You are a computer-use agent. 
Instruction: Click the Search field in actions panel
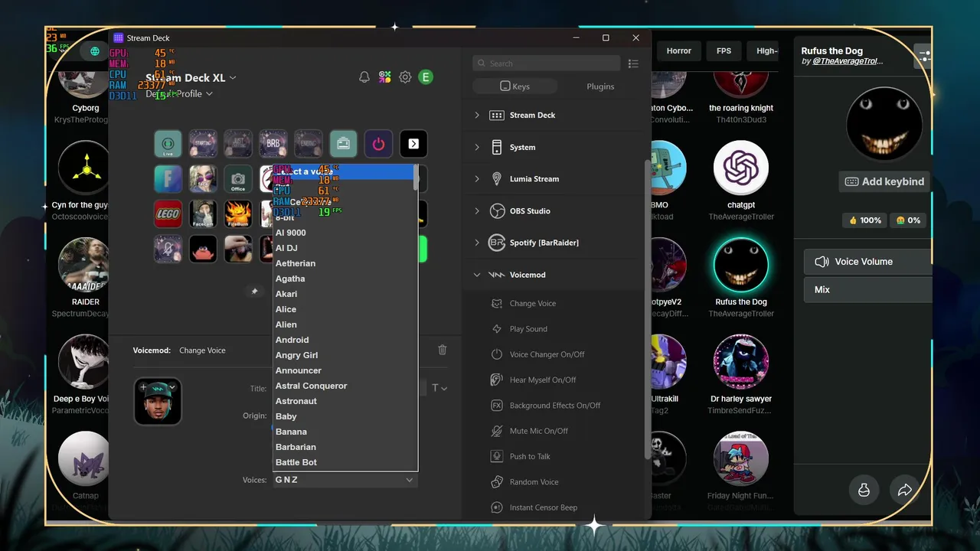[547, 64]
